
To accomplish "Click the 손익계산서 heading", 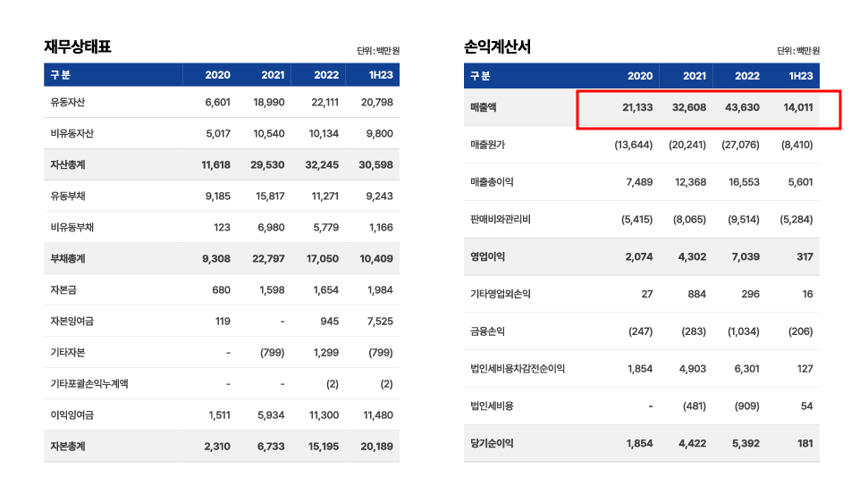I will point(497,46).
